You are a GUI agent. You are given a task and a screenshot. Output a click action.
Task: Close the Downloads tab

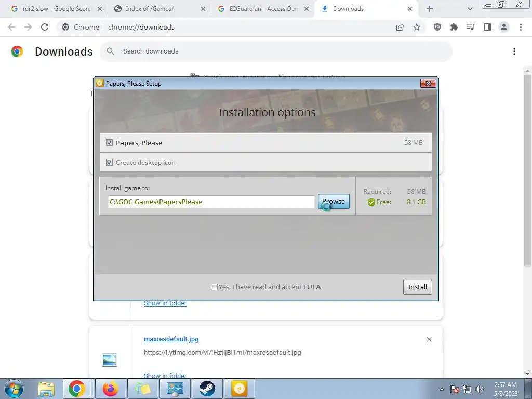409,9
